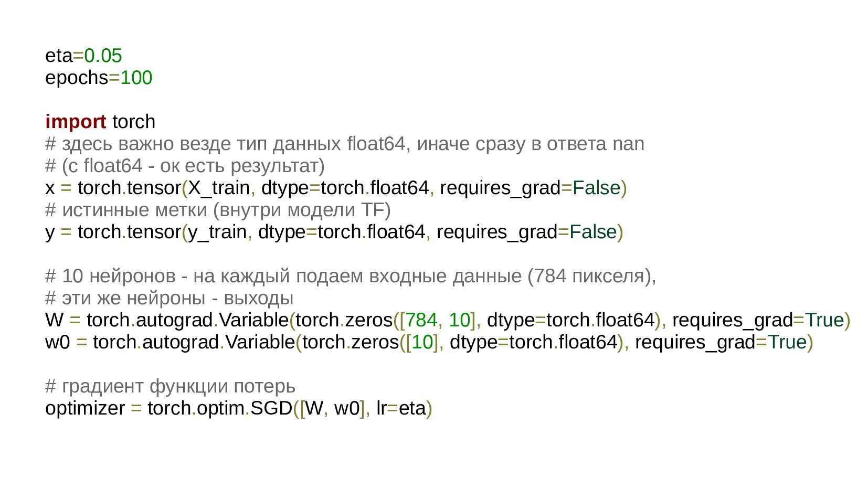868x488 pixels.
Task: Click torch.zeros([10] in the w0 line
Action: pos(370,342)
